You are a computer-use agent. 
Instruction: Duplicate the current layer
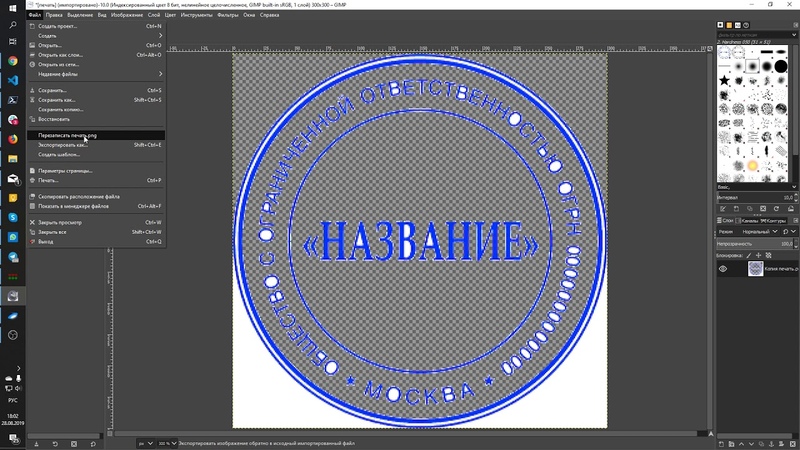coord(761,444)
